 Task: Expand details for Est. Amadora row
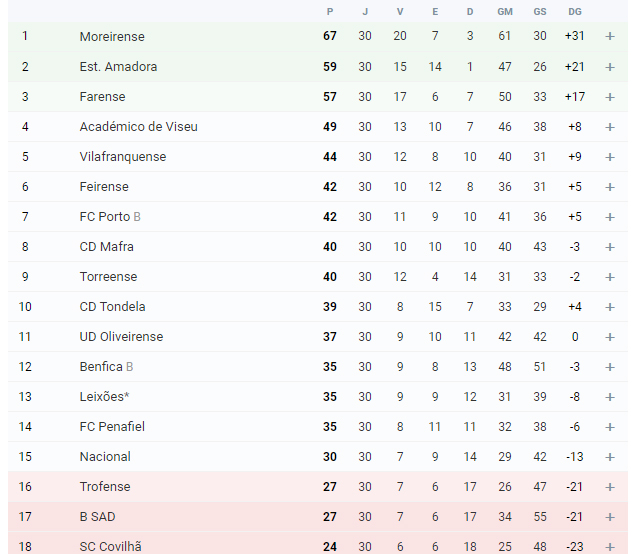tap(610, 67)
